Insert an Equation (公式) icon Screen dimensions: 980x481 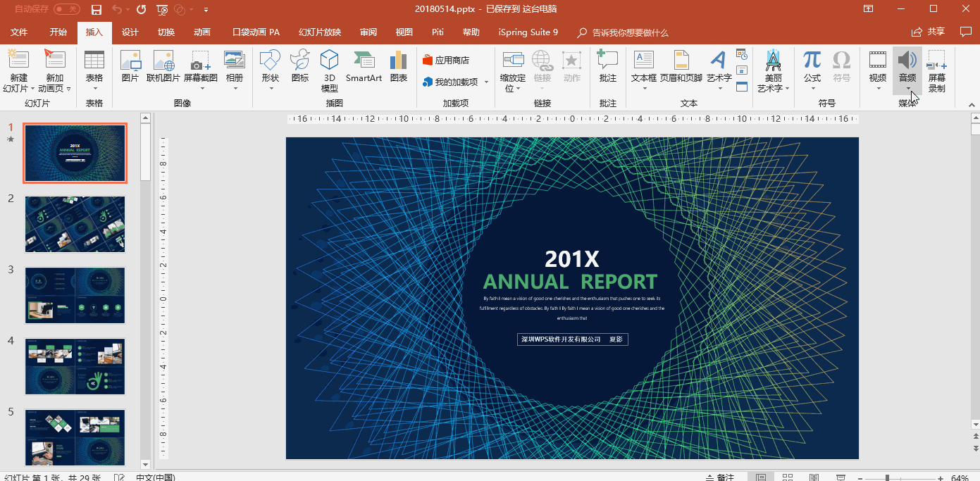812,59
